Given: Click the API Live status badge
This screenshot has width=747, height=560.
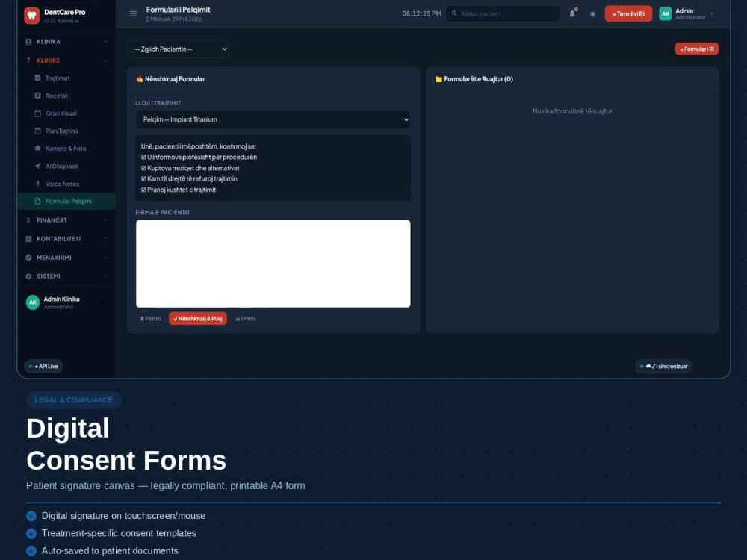Looking at the screenshot, I should (44, 366).
